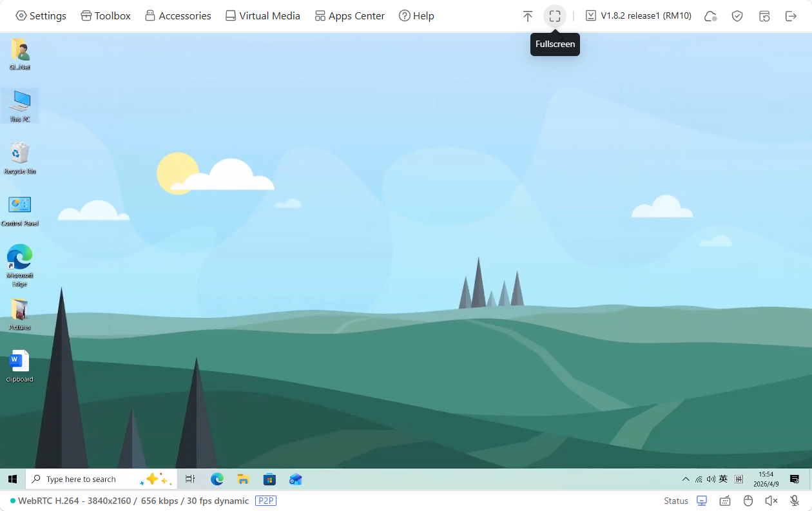The width and height of the screenshot is (812, 511).
Task: Expand the Status panel
Action: [675, 501]
